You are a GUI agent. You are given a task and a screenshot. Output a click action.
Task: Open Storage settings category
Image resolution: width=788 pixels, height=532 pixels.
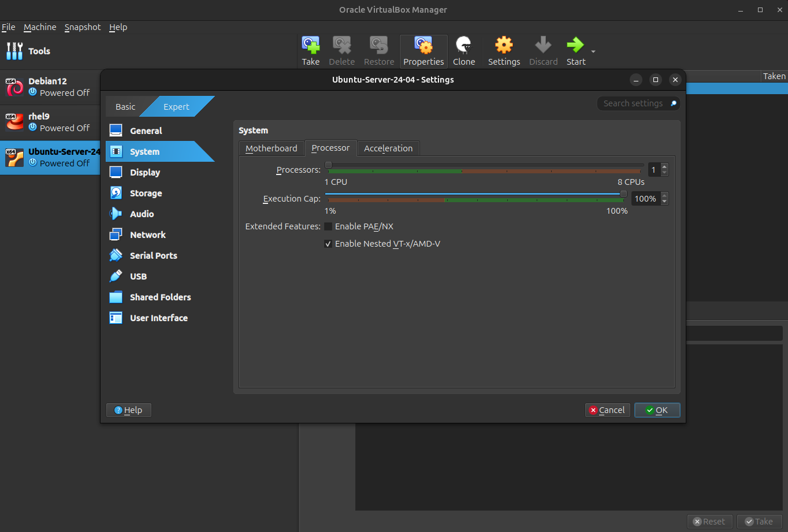(x=159, y=193)
